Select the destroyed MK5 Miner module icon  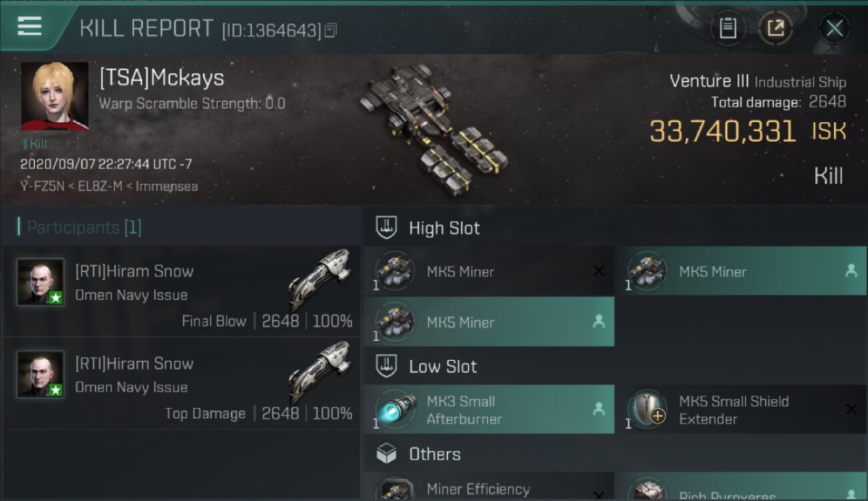[x=395, y=271]
